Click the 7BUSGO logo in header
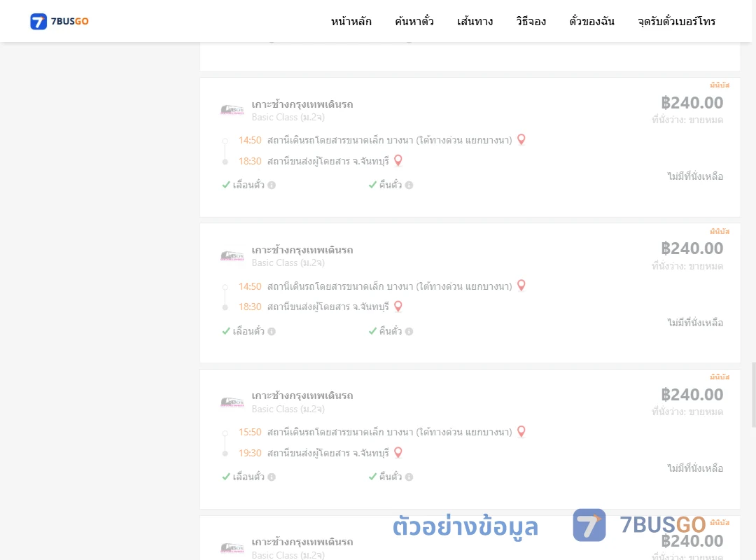Viewport: 756px width, 560px height. 59,21
